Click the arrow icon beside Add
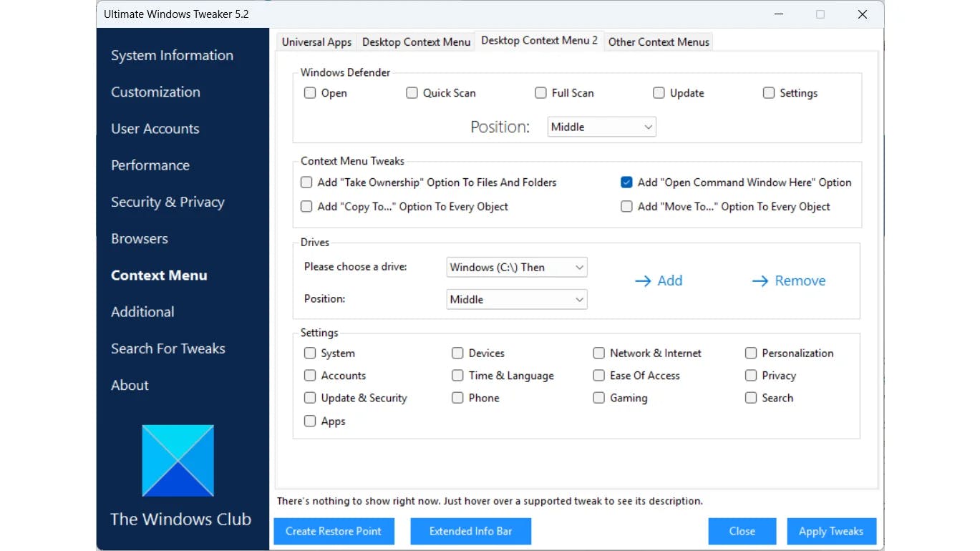 click(x=642, y=281)
